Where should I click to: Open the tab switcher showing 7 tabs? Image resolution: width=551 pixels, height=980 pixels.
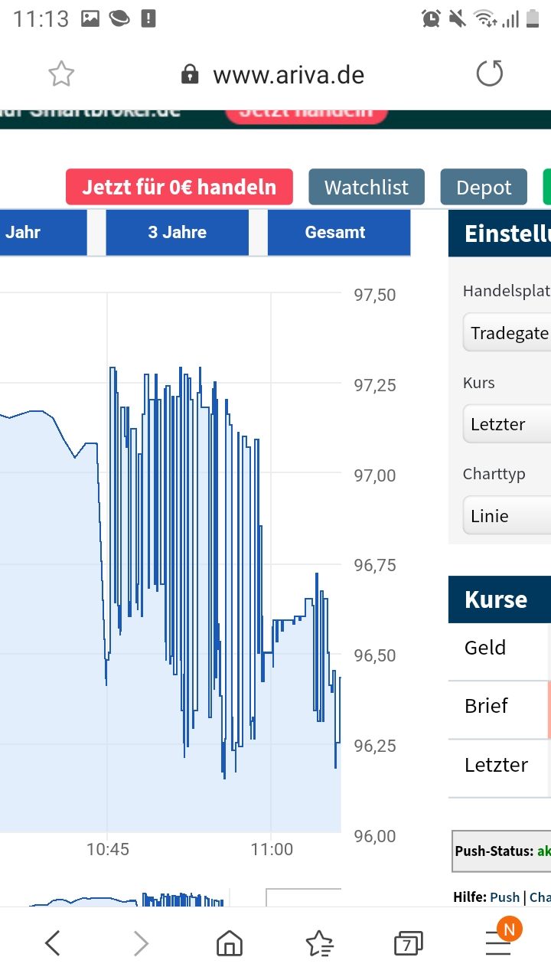coord(408,942)
